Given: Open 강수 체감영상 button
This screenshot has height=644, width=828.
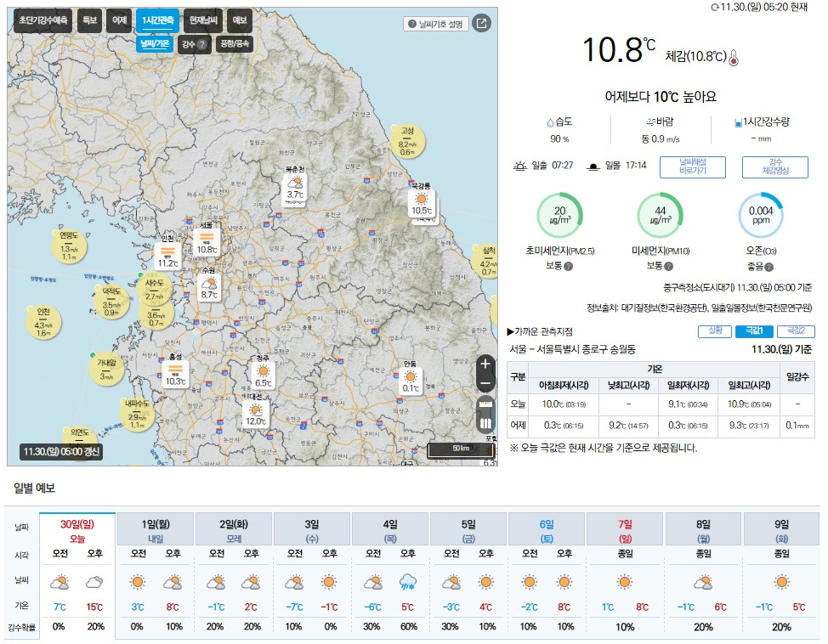Looking at the screenshot, I should coord(775,167).
